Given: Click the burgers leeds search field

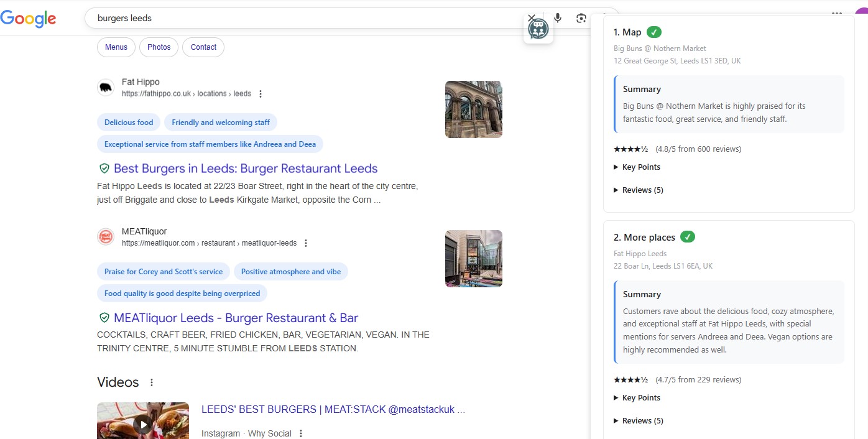Looking at the screenshot, I should click(298, 18).
